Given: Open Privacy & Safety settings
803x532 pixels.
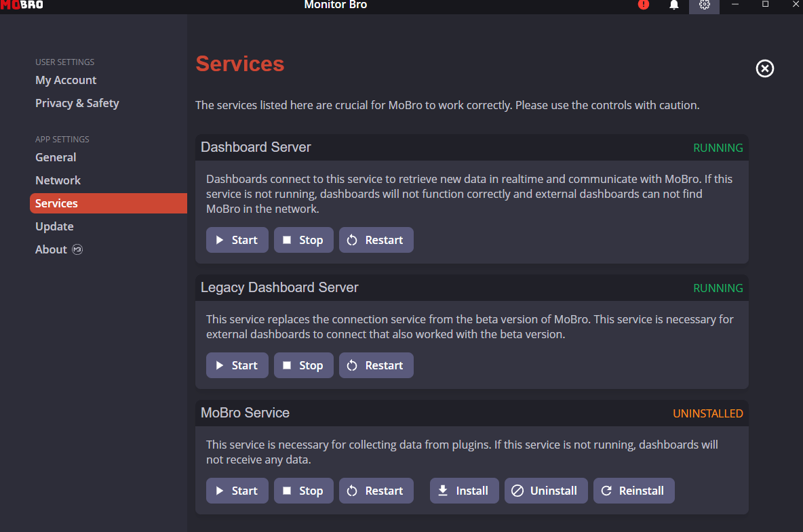Looking at the screenshot, I should point(77,103).
